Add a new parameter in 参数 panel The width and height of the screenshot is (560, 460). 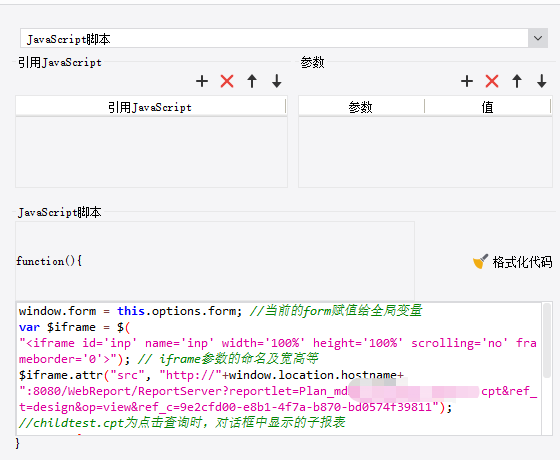click(x=467, y=81)
